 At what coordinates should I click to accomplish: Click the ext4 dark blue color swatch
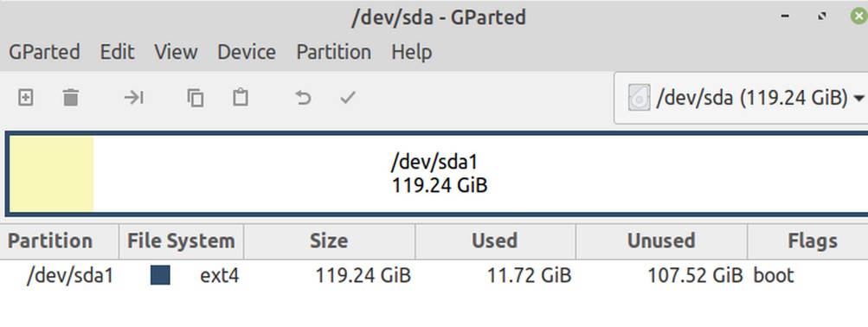pos(160,275)
